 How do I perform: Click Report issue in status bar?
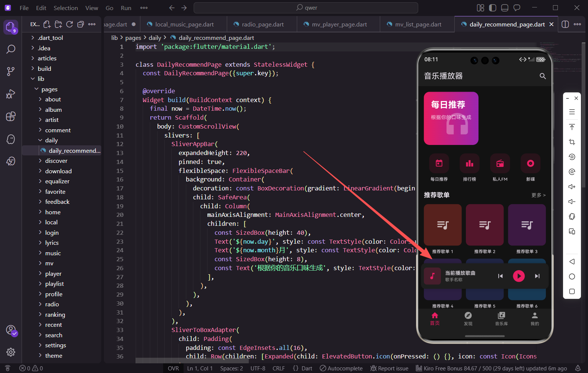tap(389, 368)
